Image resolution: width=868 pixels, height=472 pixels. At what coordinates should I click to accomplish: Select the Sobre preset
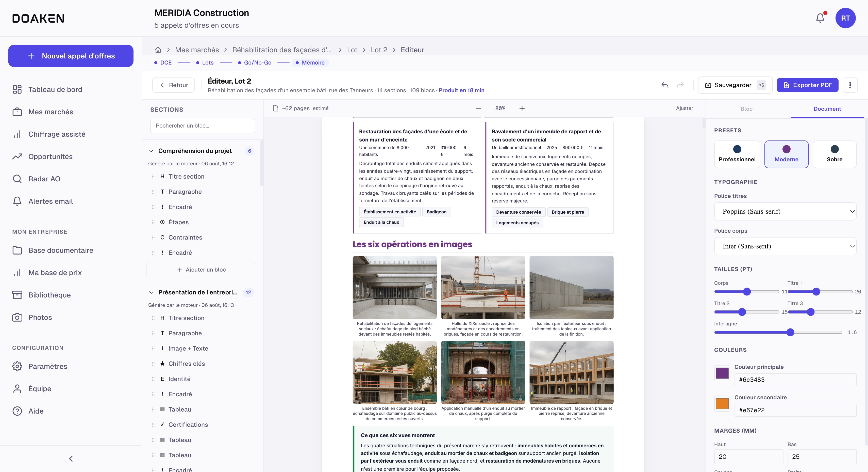834,154
